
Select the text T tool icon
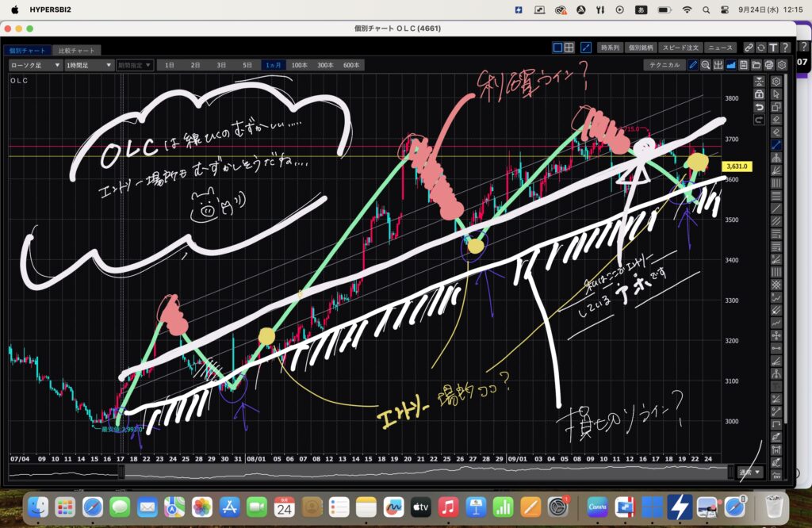point(772,48)
